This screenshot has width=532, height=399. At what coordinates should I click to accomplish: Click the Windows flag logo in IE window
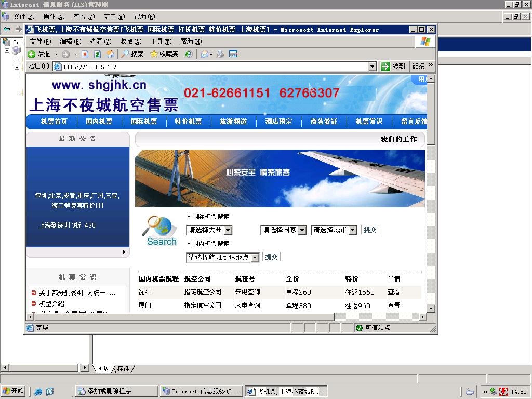coord(425,42)
